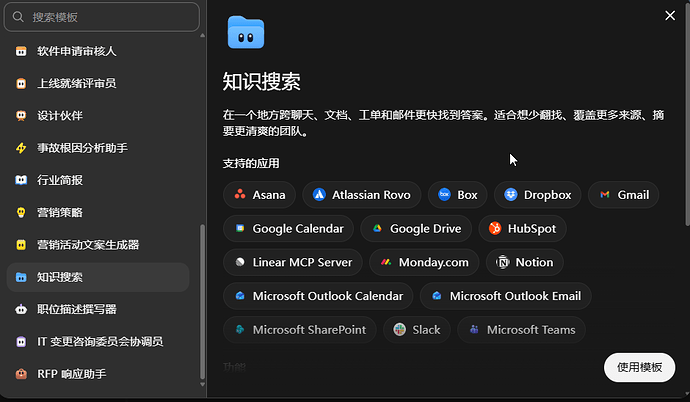Click the Microsoft SharePoint logo icon
The width and height of the screenshot is (690, 402).
click(x=240, y=329)
